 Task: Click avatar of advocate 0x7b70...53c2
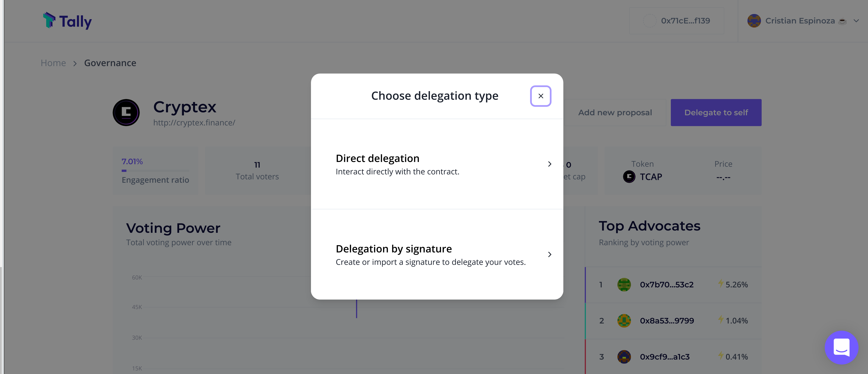click(x=624, y=285)
